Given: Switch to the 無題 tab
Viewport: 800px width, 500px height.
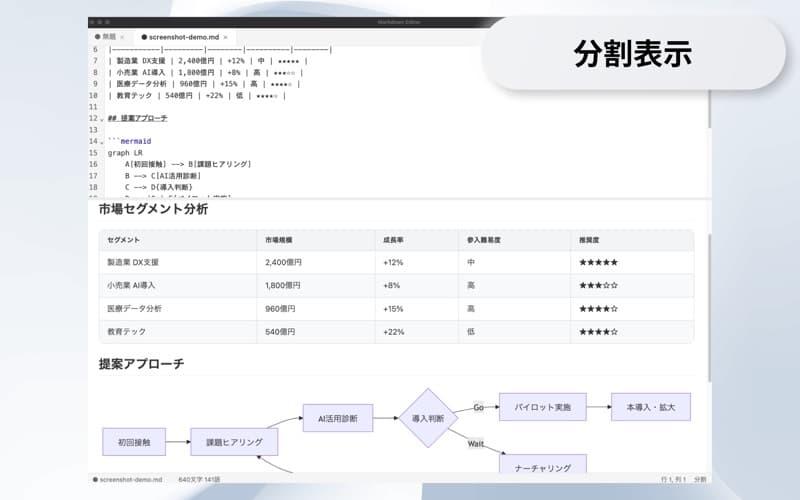Looking at the screenshot, I should [109, 37].
